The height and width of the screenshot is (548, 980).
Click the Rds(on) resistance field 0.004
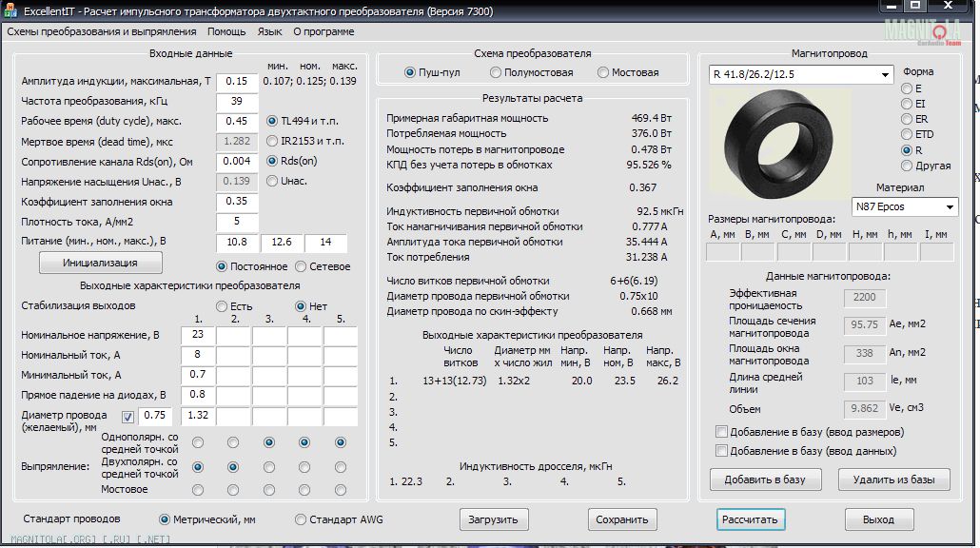coord(238,161)
